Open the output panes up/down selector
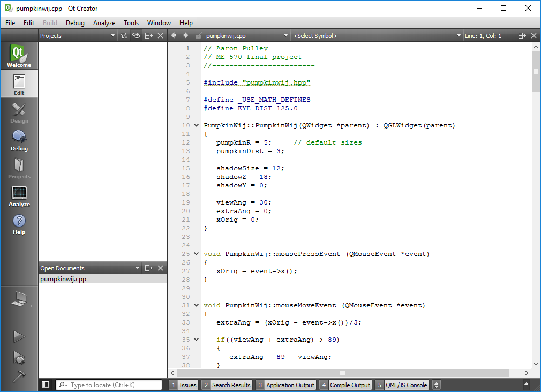The height and width of the screenshot is (392, 541). [437, 385]
